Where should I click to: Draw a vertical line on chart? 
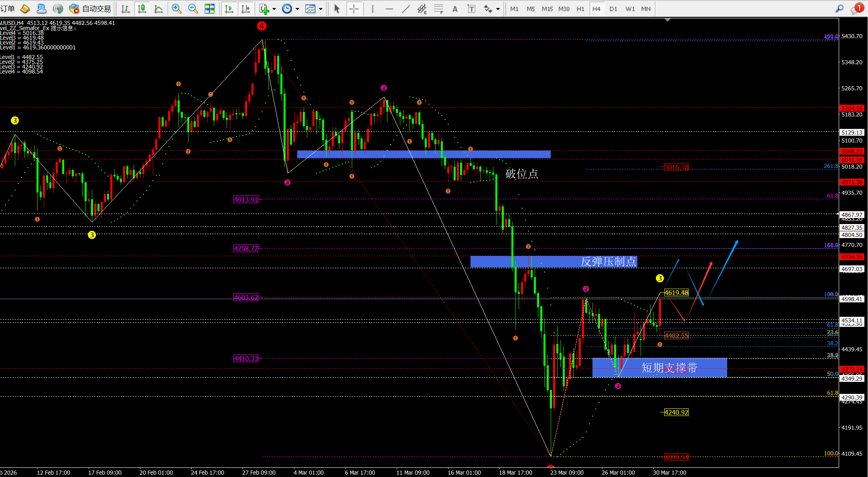coord(373,8)
